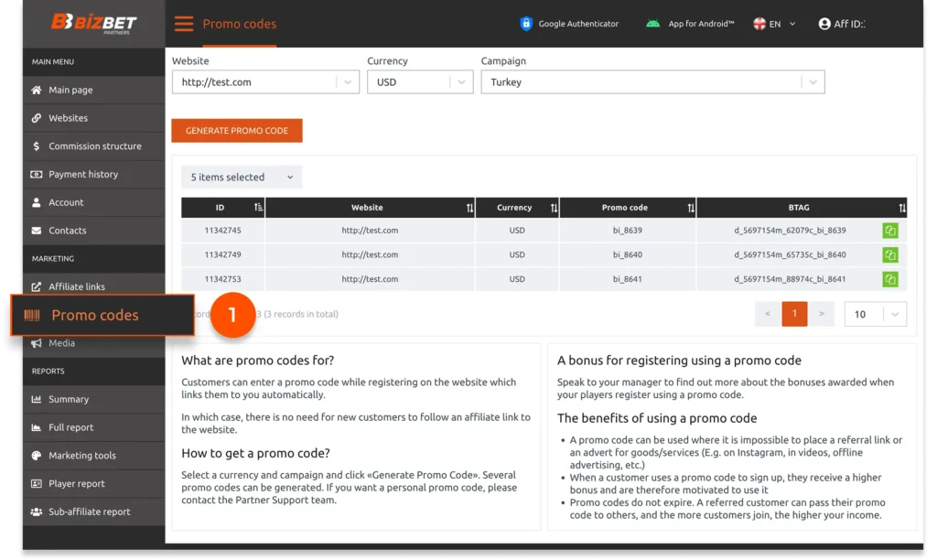Click App for Android link

click(701, 24)
